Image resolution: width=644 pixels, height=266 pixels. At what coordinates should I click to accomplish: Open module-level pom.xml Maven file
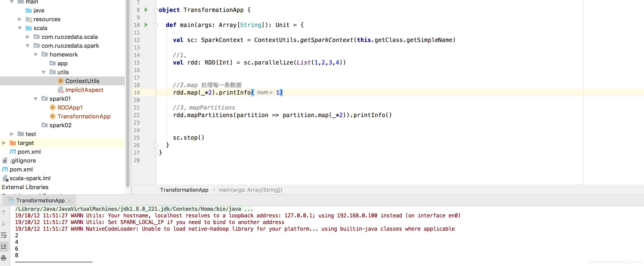coord(29,152)
